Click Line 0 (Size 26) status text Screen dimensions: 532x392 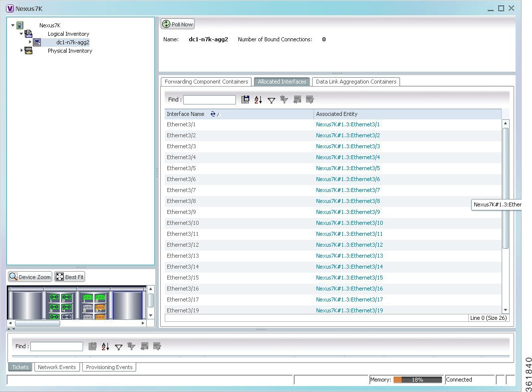(x=488, y=318)
